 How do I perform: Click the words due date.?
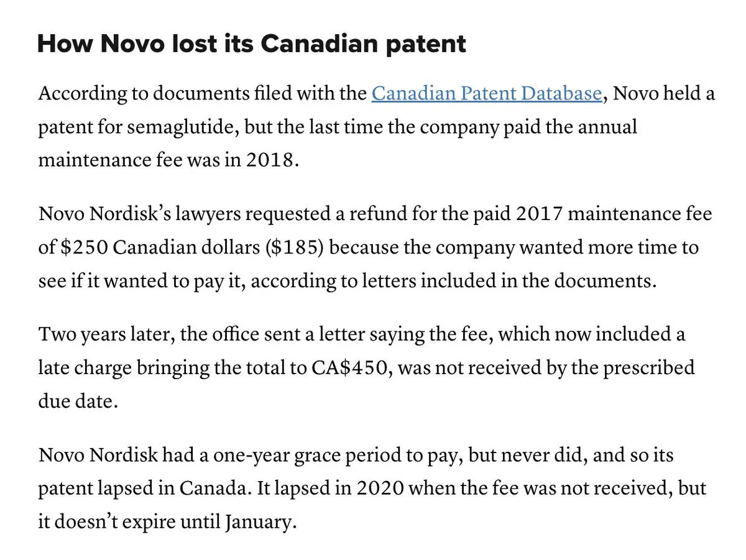pos(77,401)
